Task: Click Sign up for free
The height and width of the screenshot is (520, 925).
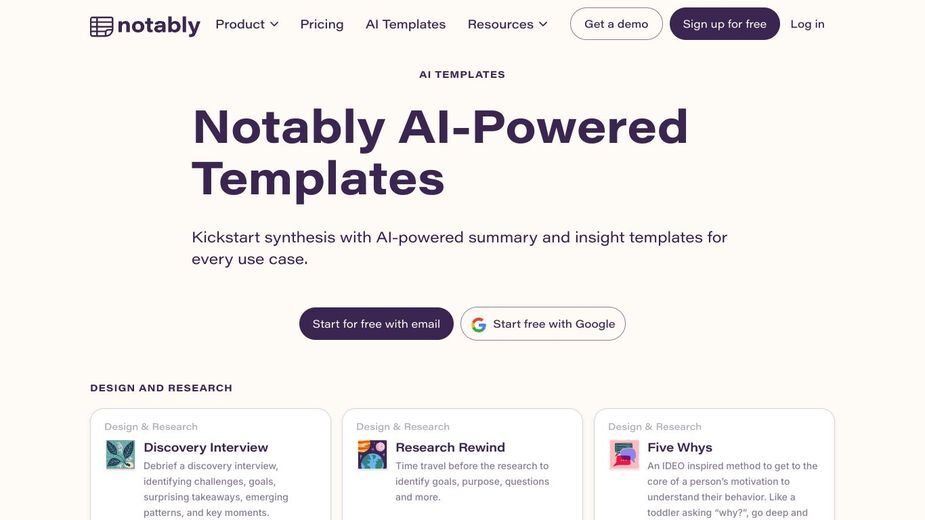Action: pyautogui.click(x=724, y=24)
